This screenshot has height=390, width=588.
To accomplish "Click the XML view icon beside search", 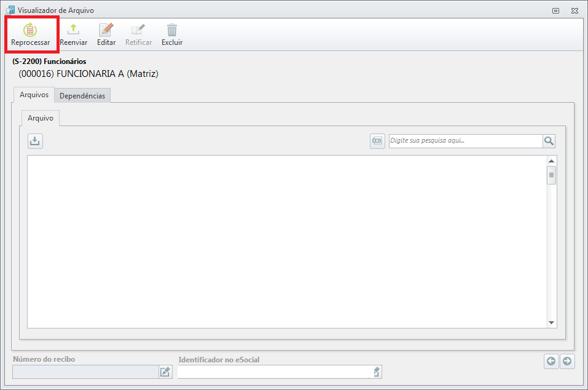I will coord(377,141).
